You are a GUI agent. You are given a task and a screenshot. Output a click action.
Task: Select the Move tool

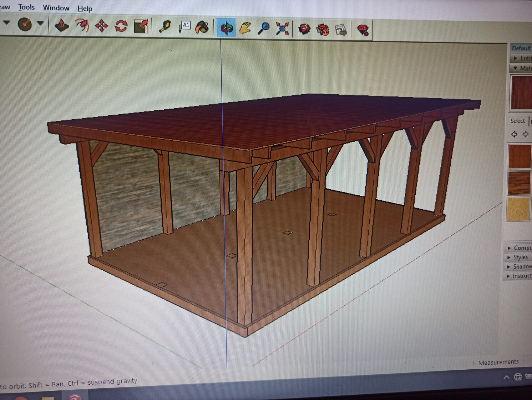click(x=102, y=26)
